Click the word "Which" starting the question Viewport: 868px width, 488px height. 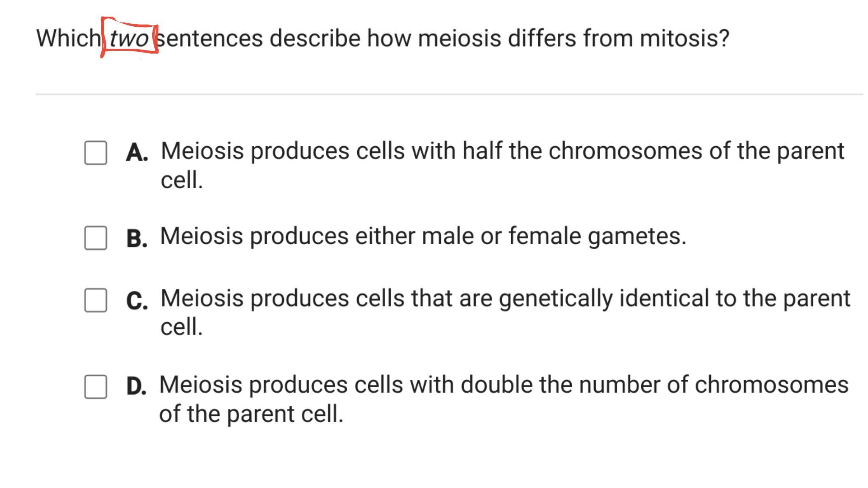68,38
